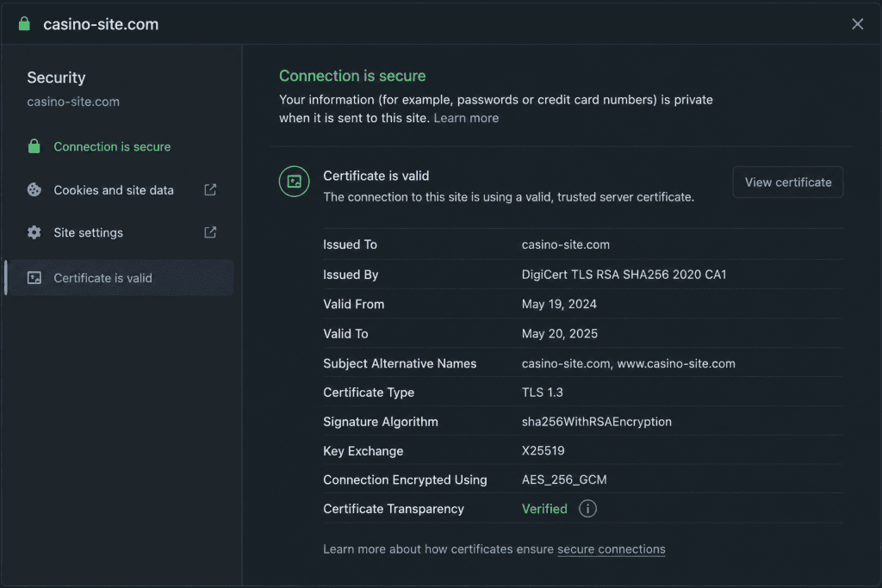Click the Valid To label
The image size is (882, 588).
tap(345, 334)
